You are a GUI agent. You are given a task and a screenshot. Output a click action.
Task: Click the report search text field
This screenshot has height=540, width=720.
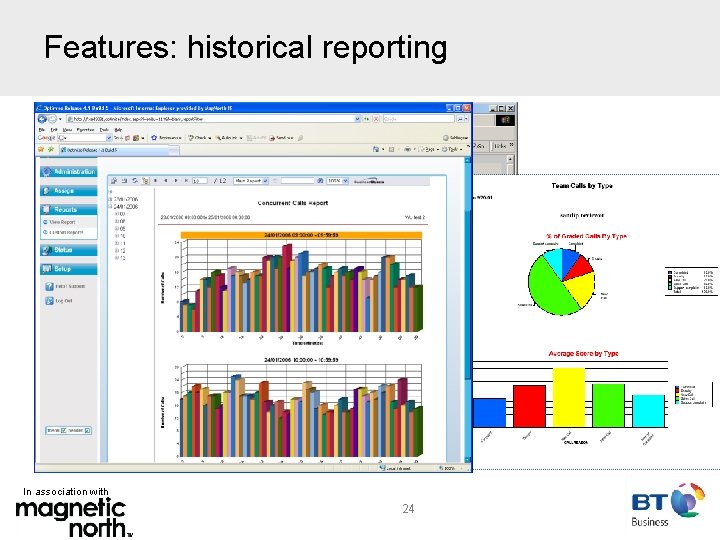coord(297,181)
